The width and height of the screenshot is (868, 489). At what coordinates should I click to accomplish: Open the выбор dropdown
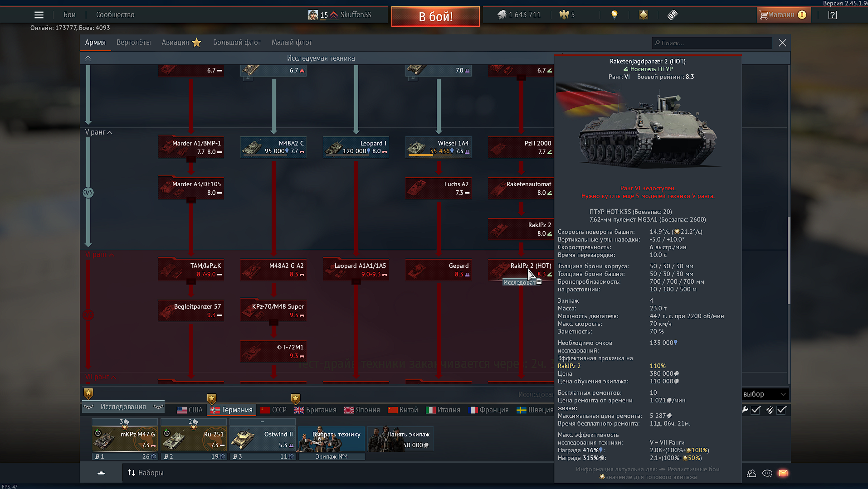[x=765, y=394]
